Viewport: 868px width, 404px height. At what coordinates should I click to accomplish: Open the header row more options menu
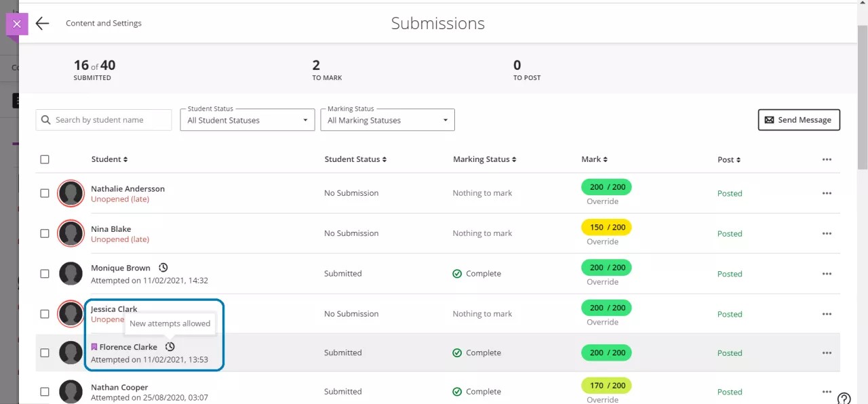pyautogui.click(x=826, y=159)
